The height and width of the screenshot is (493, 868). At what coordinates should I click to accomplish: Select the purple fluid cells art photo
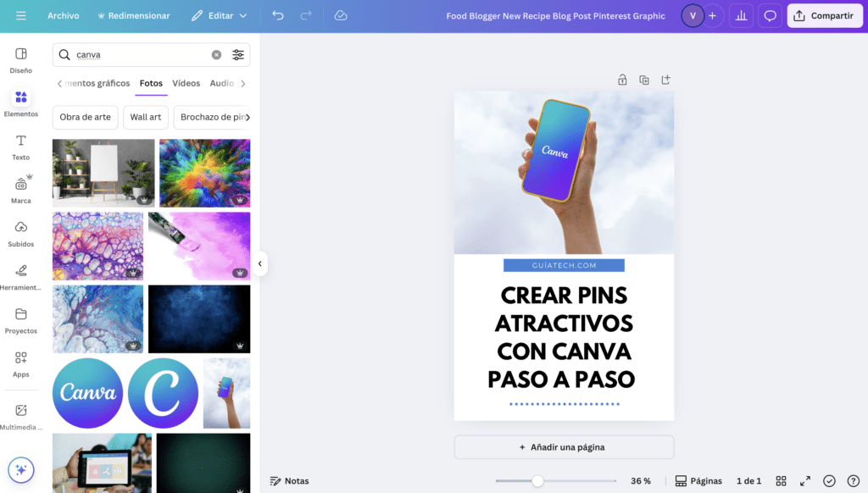click(98, 246)
